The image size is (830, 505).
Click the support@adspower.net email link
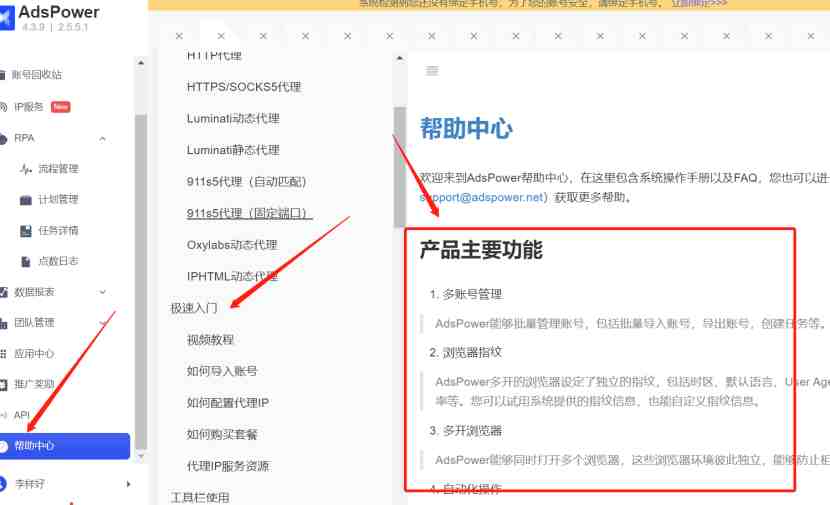(x=483, y=197)
